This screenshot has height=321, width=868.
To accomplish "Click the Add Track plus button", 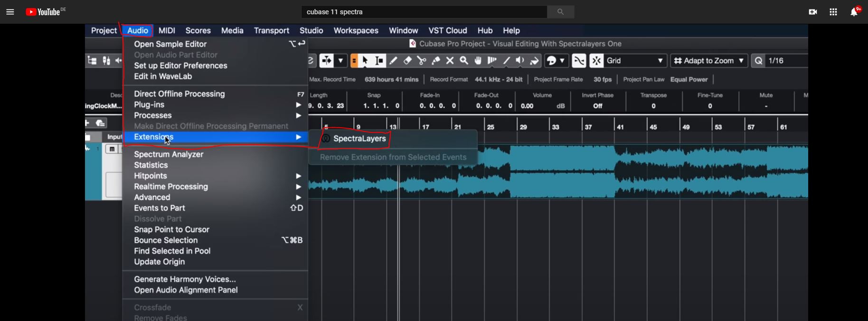I will (x=87, y=123).
